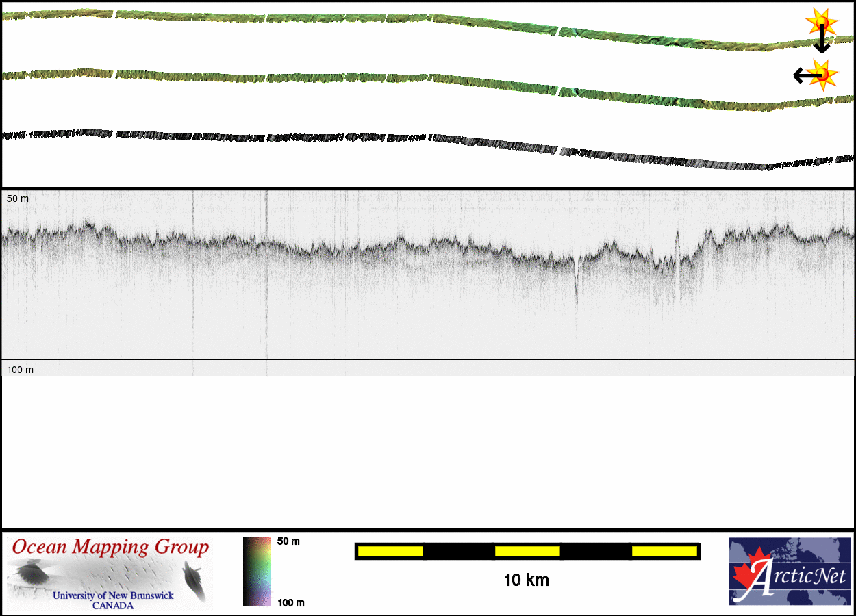Click the 10 km scale label
The image size is (856, 616).
coord(526,581)
